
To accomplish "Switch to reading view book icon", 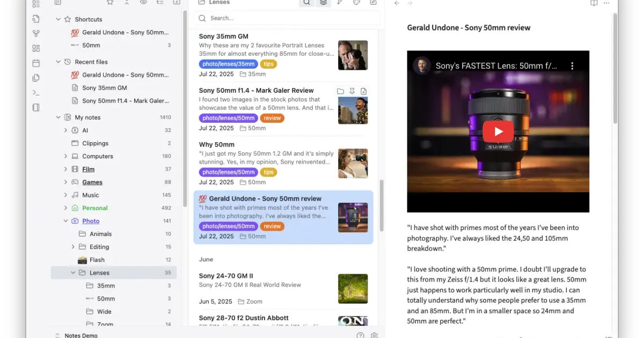I will point(594,3).
